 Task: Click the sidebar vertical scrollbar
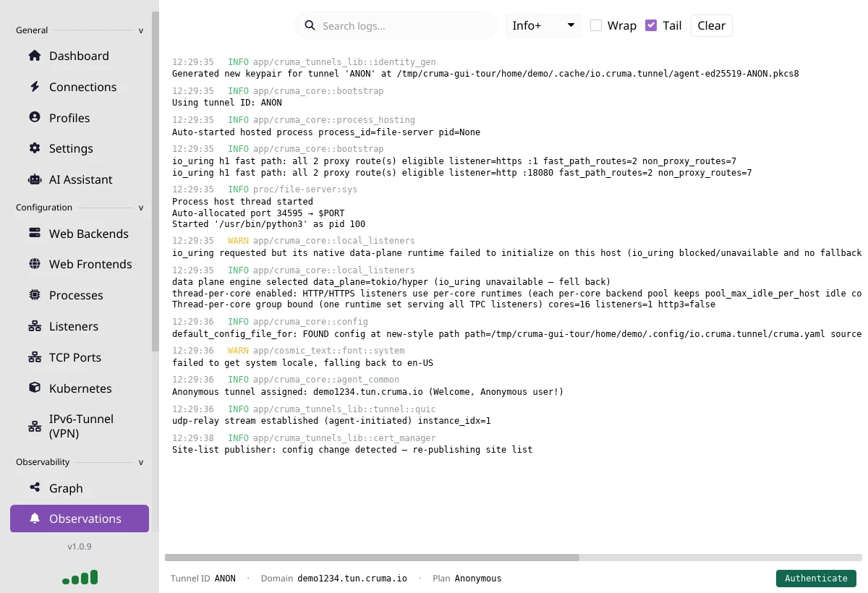155,181
